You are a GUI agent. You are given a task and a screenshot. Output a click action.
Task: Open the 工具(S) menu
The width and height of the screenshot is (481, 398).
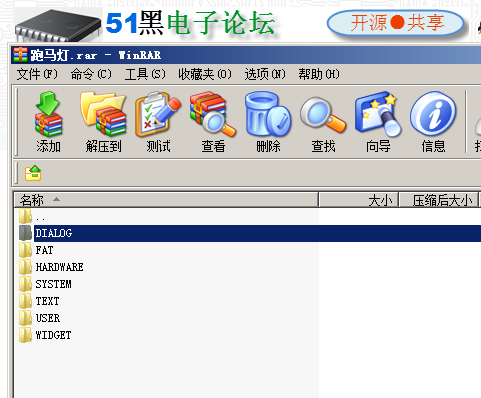click(x=145, y=74)
